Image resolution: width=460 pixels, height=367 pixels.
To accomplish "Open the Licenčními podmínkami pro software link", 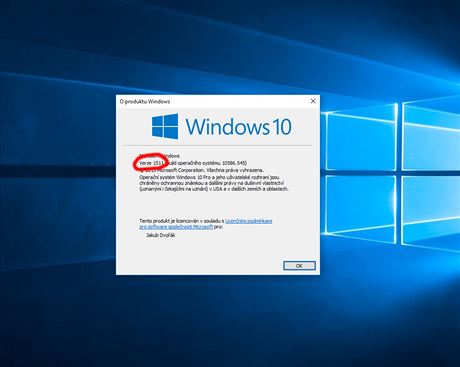I will 248,221.
